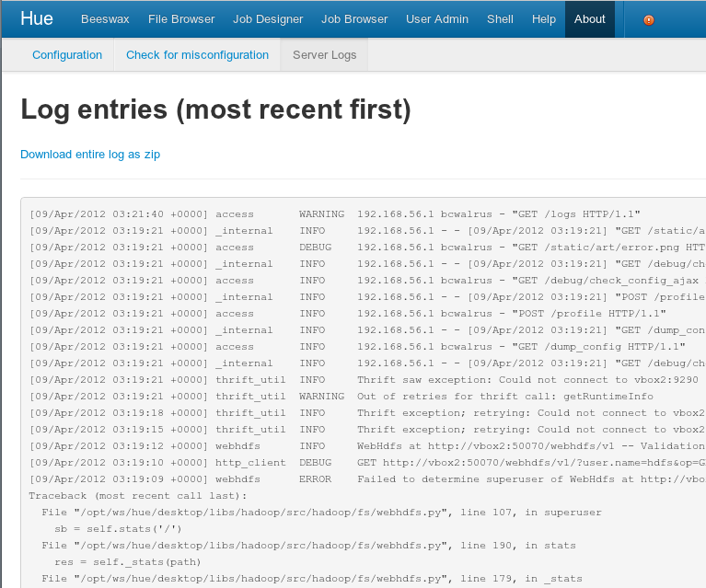Navigate to User Admin
Viewport: 706px width, 588px height.
(437, 19)
